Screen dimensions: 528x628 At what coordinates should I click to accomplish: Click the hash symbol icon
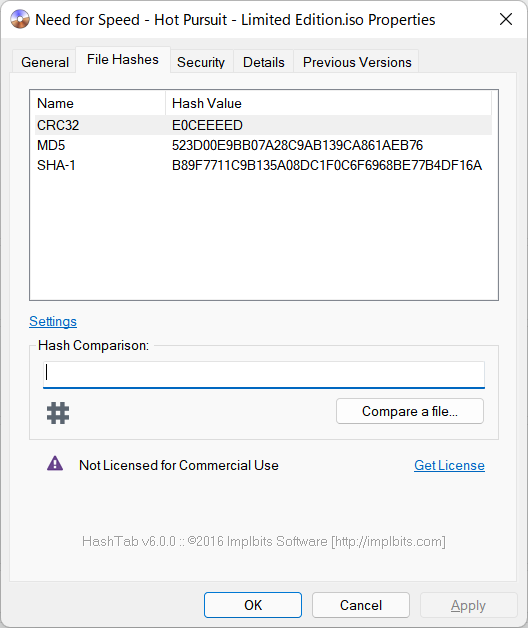point(58,413)
